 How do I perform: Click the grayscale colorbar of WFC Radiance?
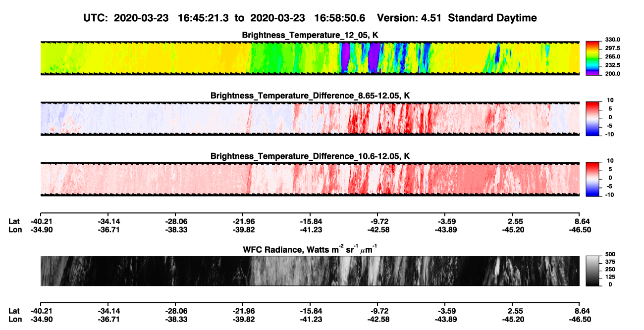(593, 271)
